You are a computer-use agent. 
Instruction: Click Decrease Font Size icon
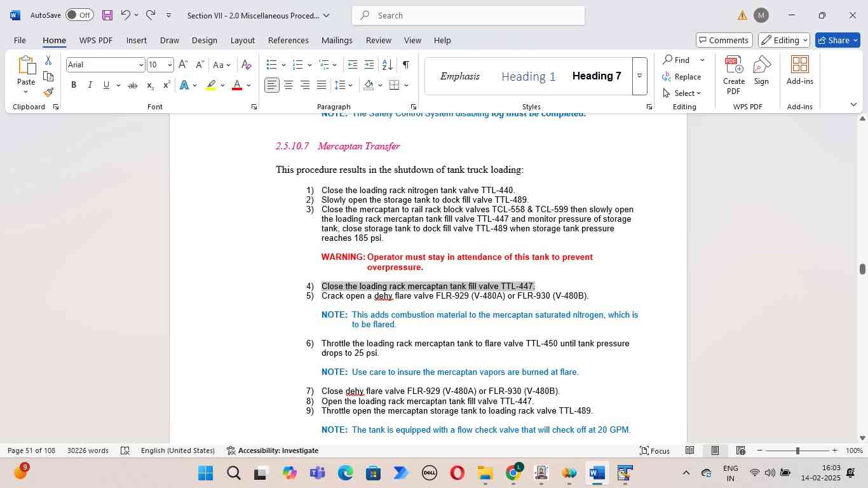200,65
